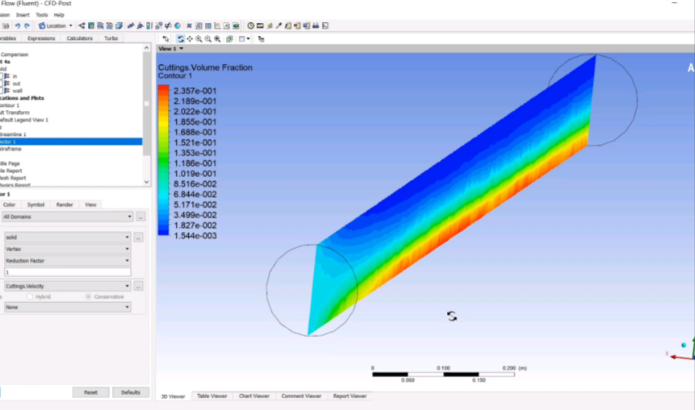Click the zoom in magnifier icon
The height and width of the screenshot is (410, 695).
[x=200, y=38]
